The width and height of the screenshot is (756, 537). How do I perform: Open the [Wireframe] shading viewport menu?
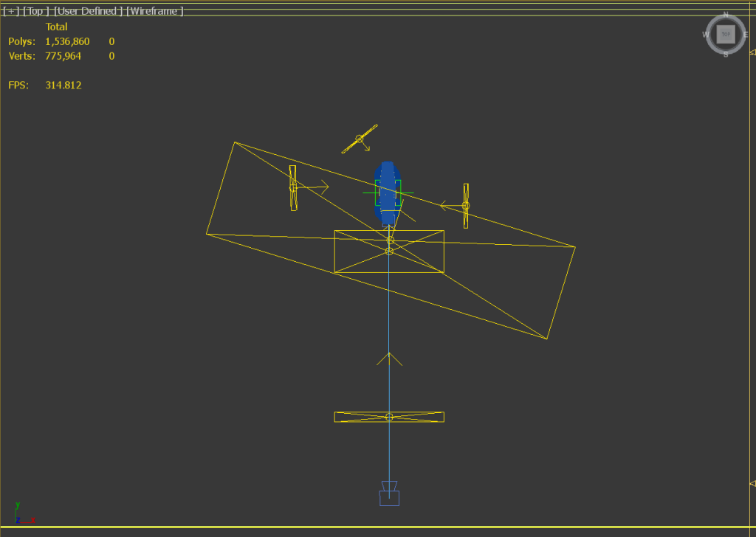(x=155, y=11)
